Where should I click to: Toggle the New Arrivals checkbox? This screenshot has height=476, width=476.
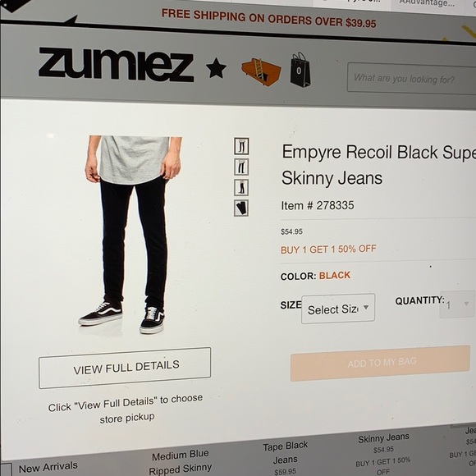[x=6, y=469]
